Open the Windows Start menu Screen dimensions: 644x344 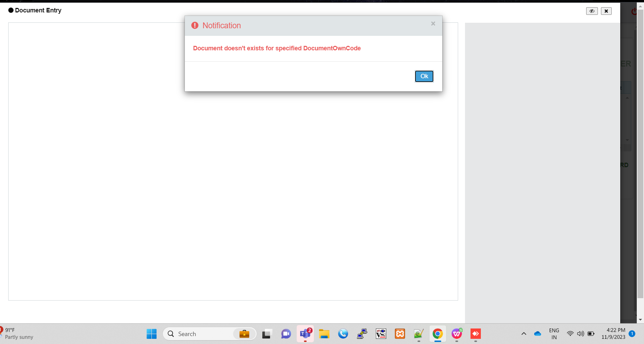(151, 334)
